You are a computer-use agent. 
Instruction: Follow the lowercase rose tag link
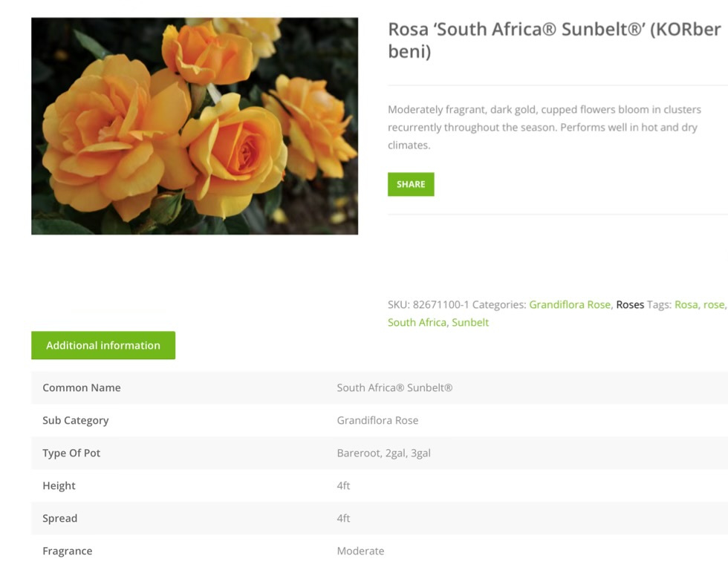point(713,305)
